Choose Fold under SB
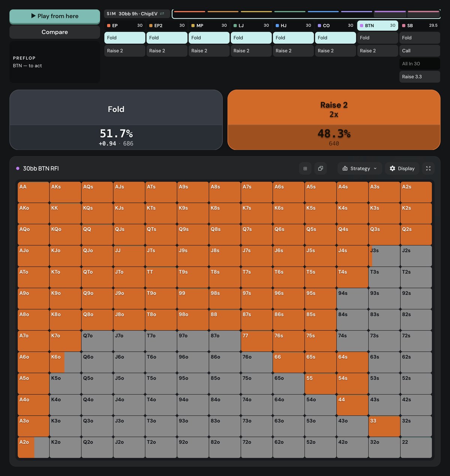The width and height of the screenshot is (450, 476). click(420, 38)
